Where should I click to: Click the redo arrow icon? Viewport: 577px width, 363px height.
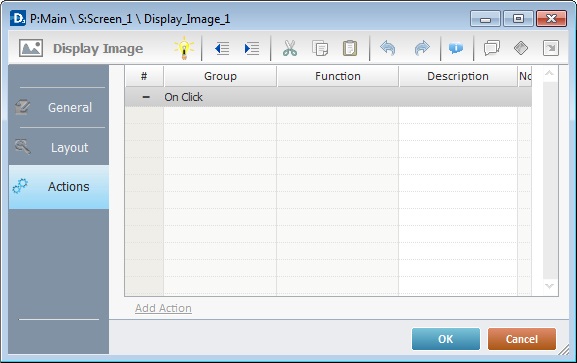(422, 48)
